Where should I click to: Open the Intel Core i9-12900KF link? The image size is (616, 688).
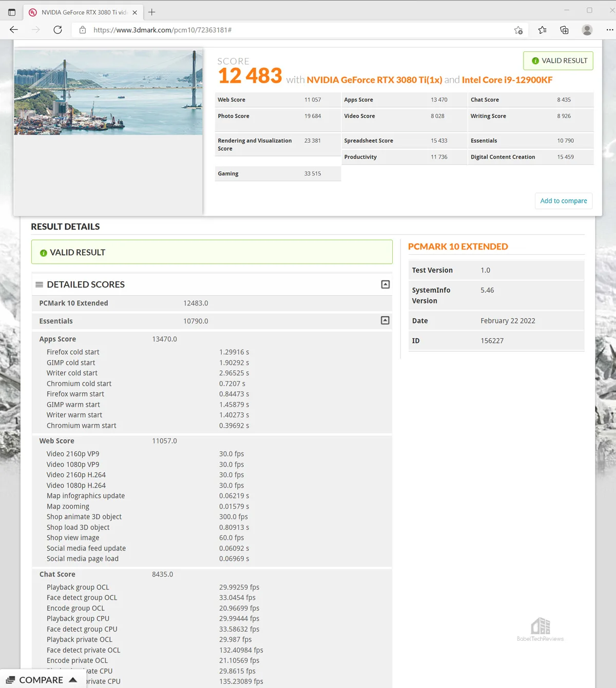pyautogui.click(x=507, y=80)
